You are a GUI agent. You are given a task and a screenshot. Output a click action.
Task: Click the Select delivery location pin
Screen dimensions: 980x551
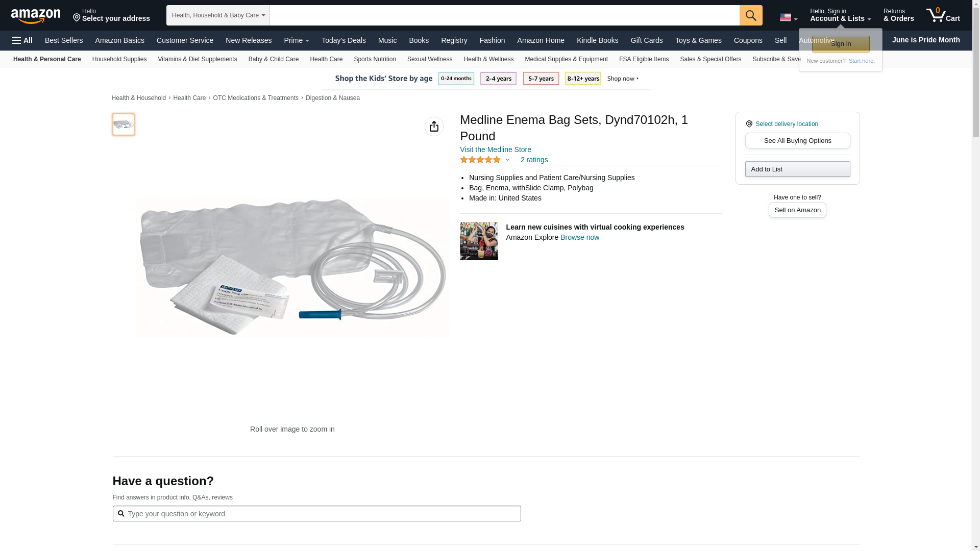[x=749, y=124]
